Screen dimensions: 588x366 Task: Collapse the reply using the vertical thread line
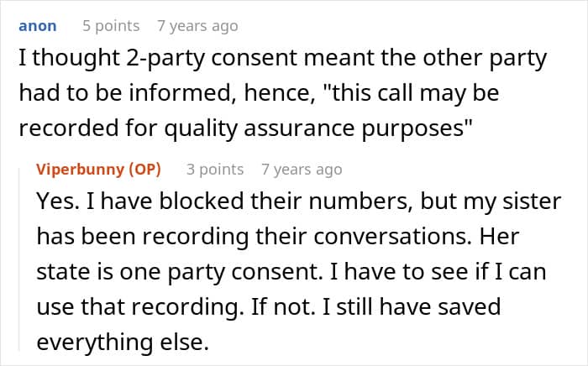pos(19,259)
